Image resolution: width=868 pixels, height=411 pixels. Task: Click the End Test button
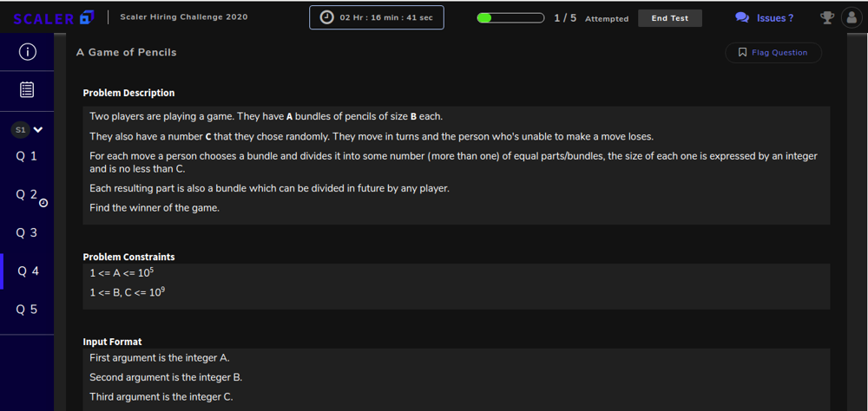point(670,18)
